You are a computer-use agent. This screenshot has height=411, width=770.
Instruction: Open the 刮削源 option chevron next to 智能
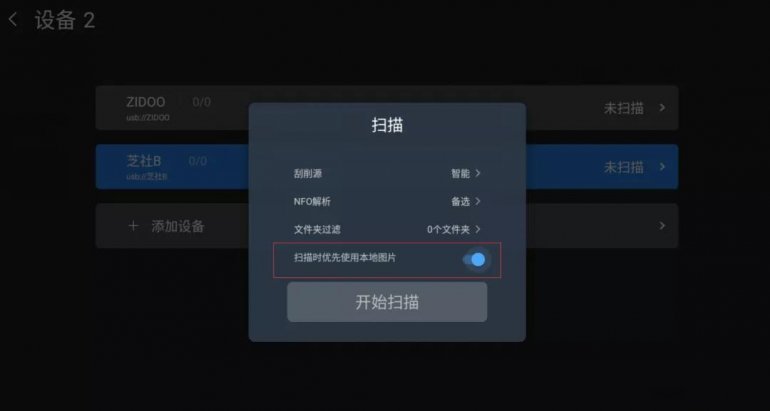[x=478, y=173]
